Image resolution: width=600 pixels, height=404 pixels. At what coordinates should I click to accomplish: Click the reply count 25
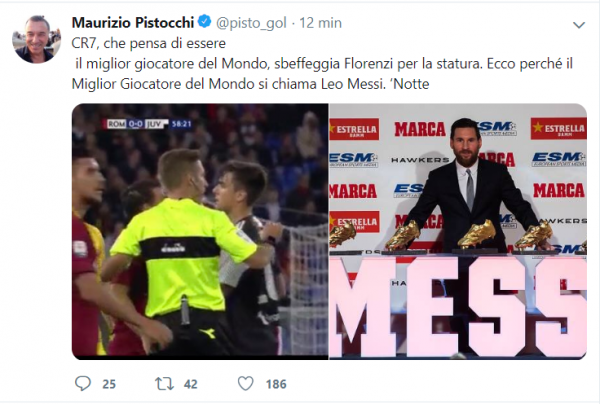click(x=109, y=384)
